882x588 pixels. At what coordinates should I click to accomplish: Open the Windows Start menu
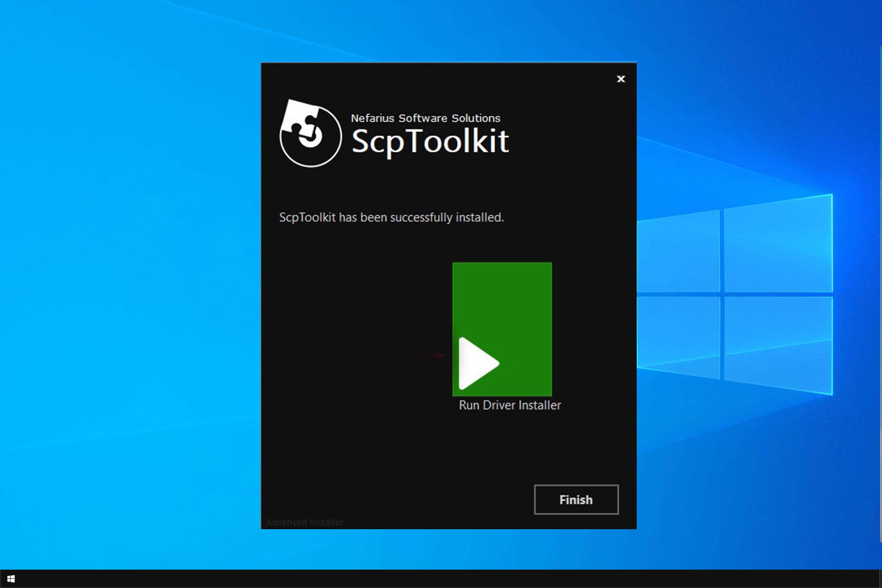tap(11, 579)
